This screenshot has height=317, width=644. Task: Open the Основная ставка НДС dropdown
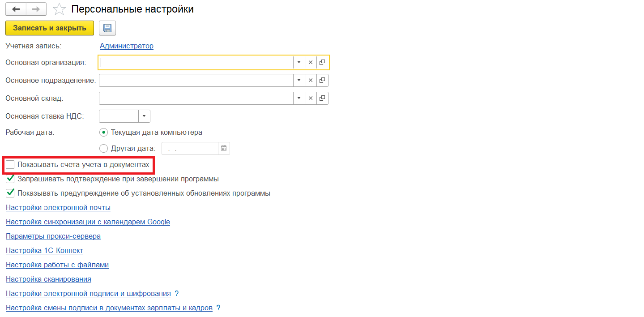[144, 116]
